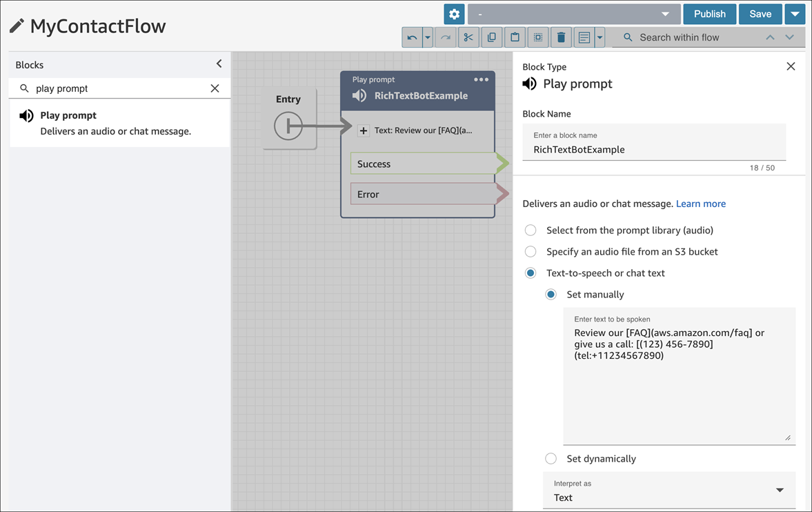
Task: Expand the block text plus icon
Action: coord(364,130)
